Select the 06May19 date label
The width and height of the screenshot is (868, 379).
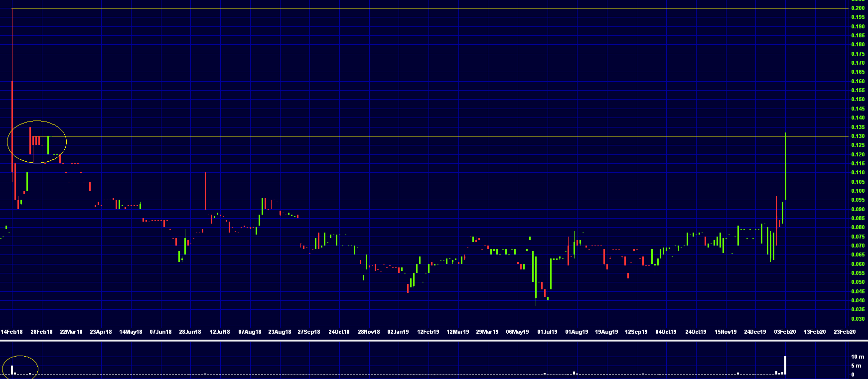pyautogui.click(x=517, y=332)
